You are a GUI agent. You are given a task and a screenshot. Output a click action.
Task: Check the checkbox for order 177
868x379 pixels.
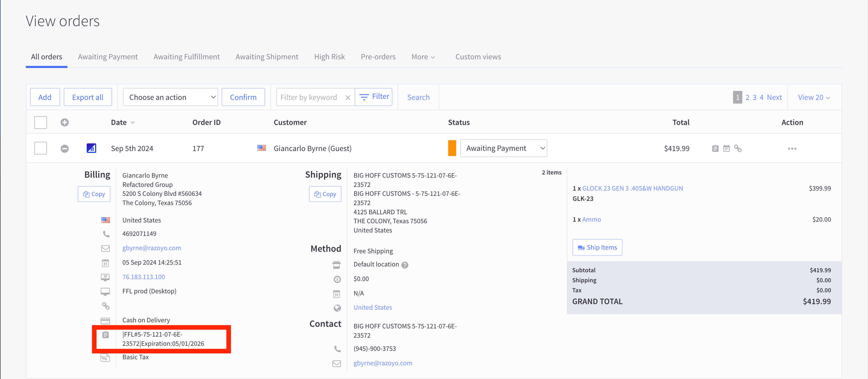(x=40, y=148)
